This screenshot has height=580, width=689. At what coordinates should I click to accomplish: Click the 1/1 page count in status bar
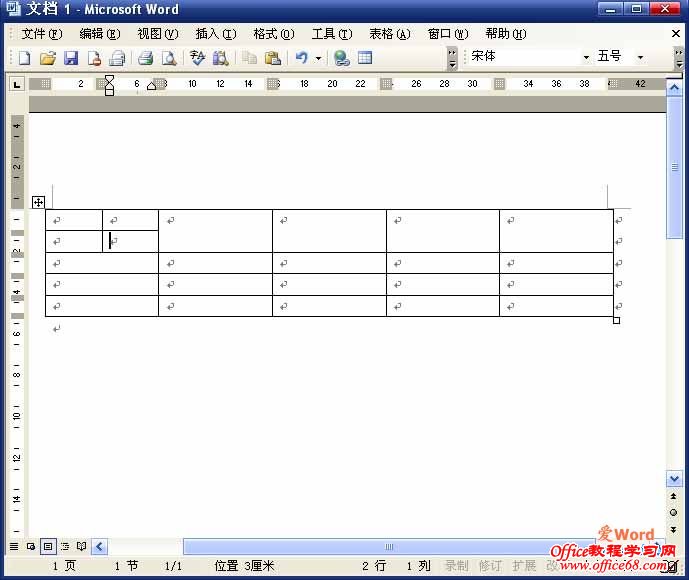click(173, 566)
